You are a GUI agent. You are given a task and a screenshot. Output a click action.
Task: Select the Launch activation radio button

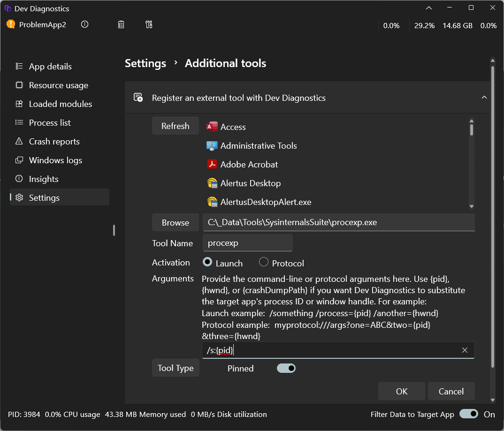tap(207, 262)
